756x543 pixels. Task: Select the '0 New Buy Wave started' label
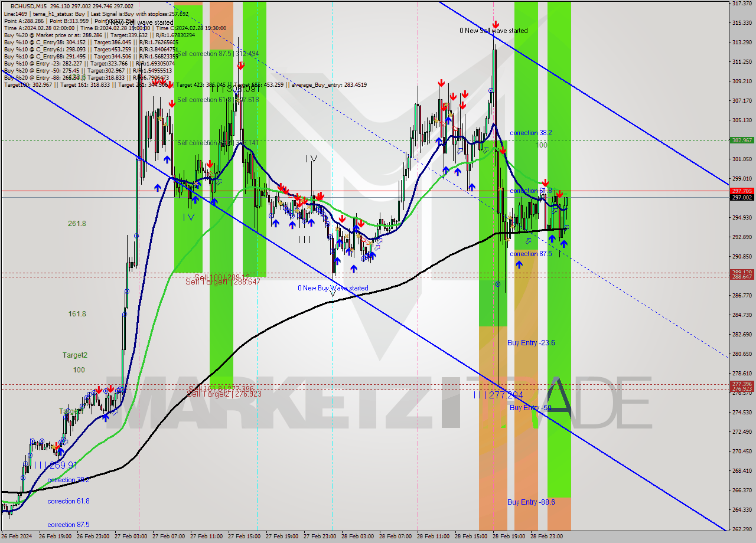coord(333,288)
